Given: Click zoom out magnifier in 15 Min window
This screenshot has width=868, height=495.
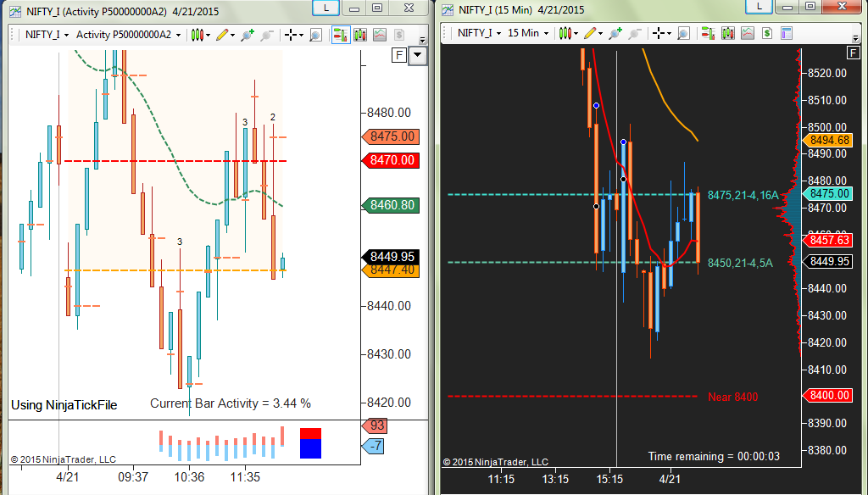Looking at the screenshot, I should click(x=634, y=33).
